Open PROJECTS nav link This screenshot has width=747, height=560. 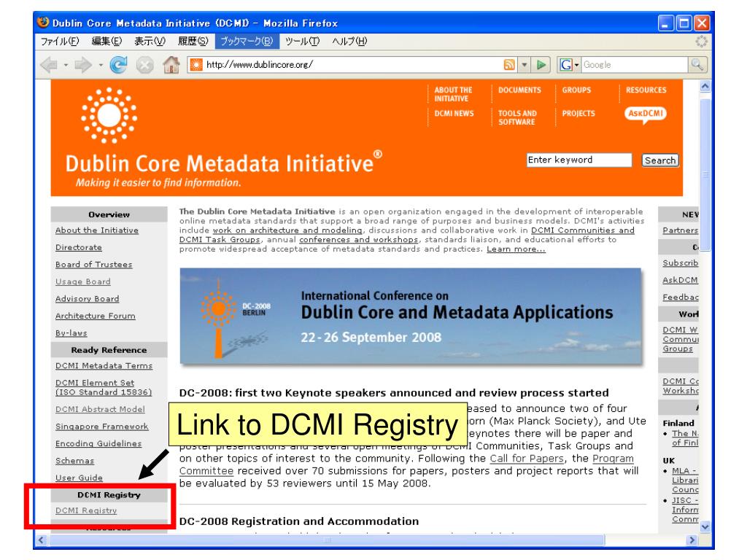(578, 113)
